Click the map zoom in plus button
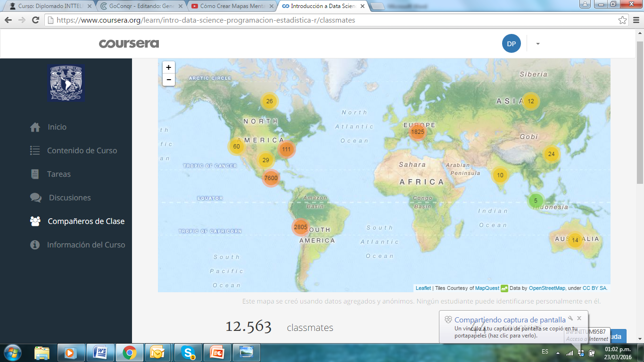Viewport: 644px width, 362px height. (168, 67)
